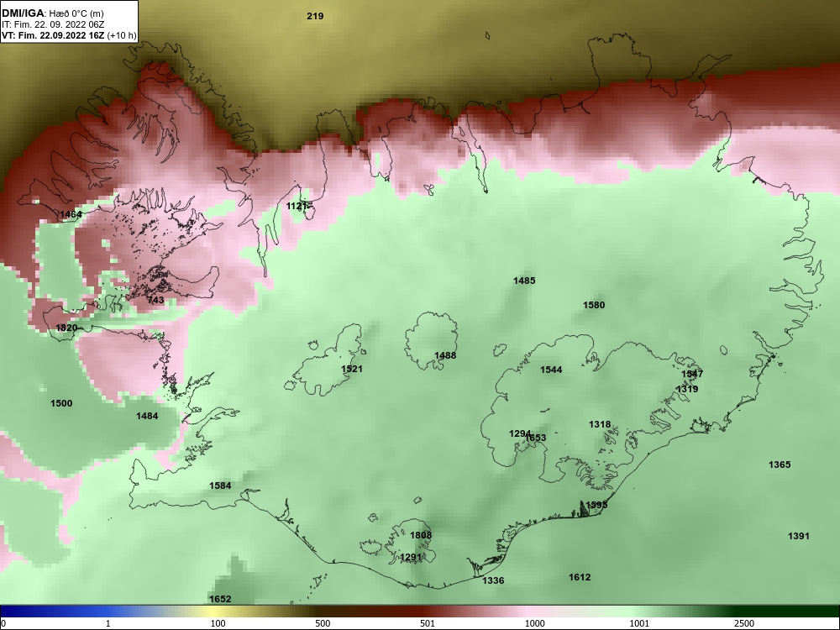Click the legend label 1
840x630 pixels.
pyautogui.click(x=108, y=623)
